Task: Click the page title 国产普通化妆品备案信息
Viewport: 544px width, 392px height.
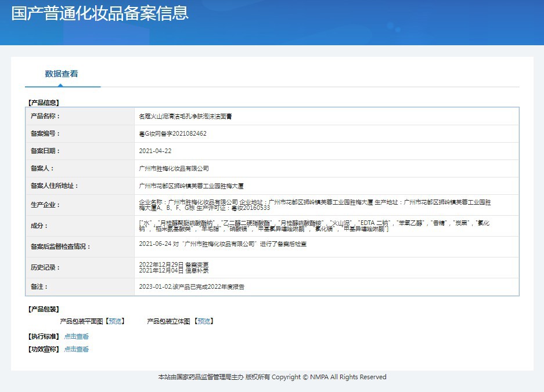Action: (x=100, y=13)
